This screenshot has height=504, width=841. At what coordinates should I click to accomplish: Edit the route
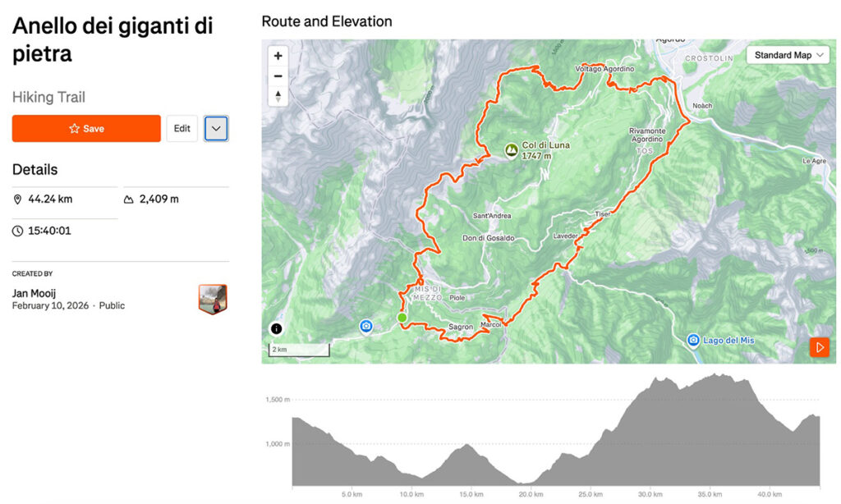click(x=182, y=129)
